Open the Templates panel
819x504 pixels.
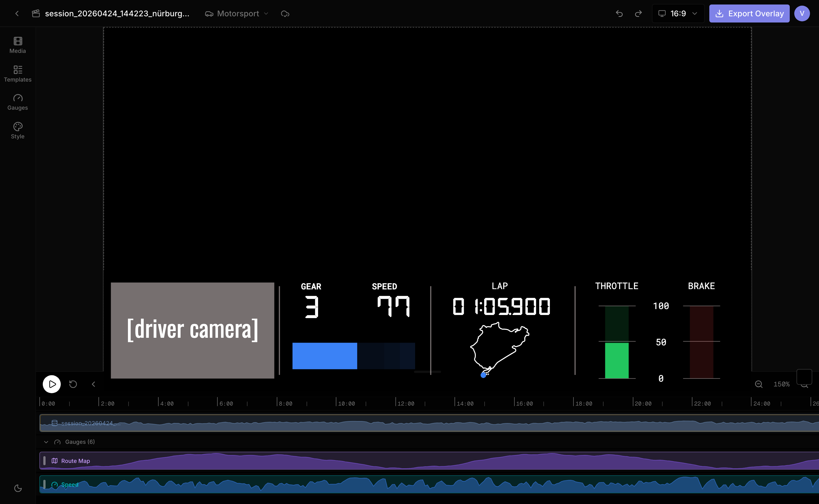coord(18,74)
